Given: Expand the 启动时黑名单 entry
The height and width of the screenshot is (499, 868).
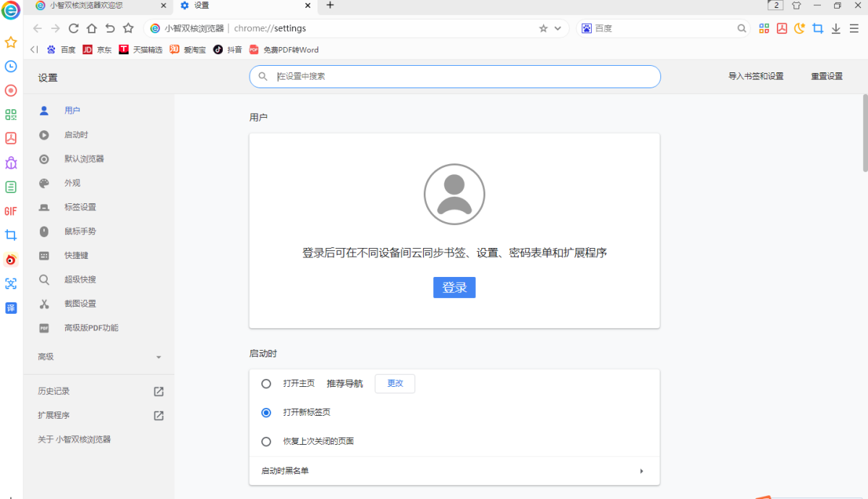Looking at the screenshot, I should coord(454,470).
